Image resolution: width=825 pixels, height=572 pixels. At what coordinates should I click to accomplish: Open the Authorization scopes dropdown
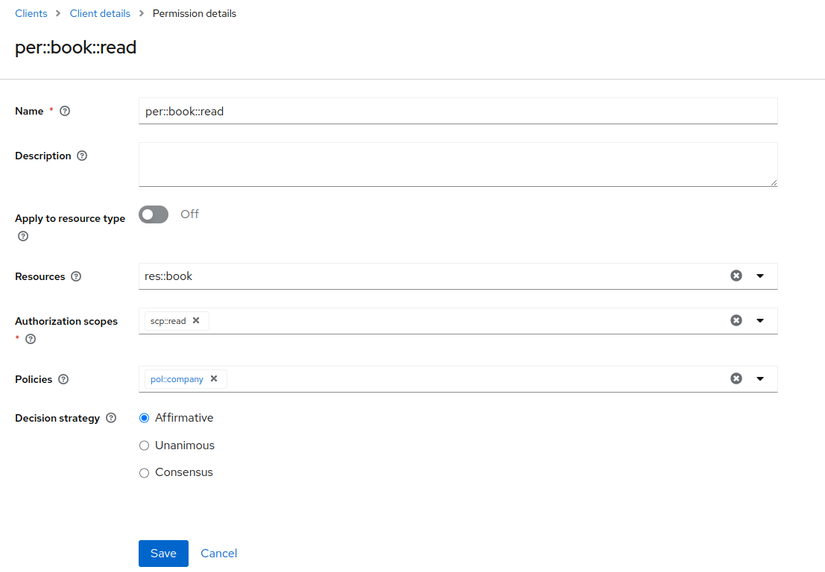pyautogui.click(x=760, y=321)
